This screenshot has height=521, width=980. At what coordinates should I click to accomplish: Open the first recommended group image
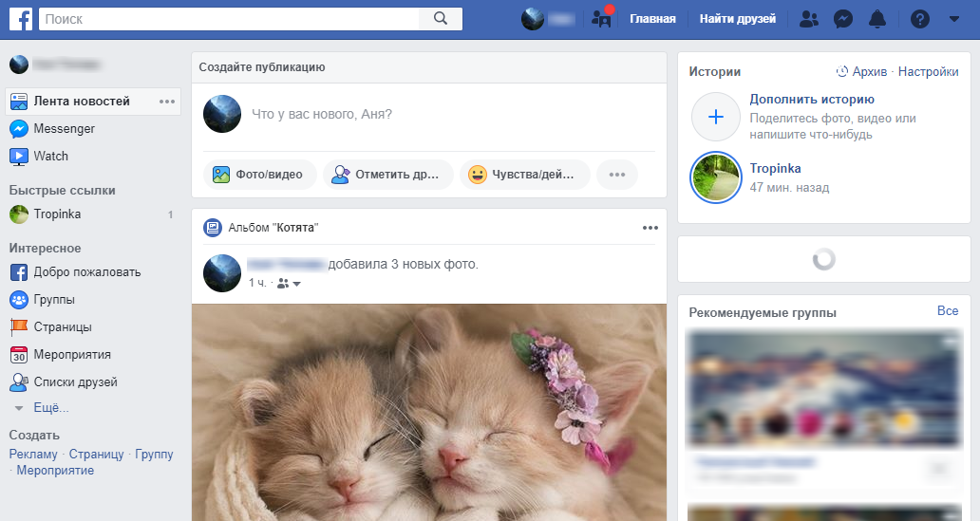[x=823, y=388]
